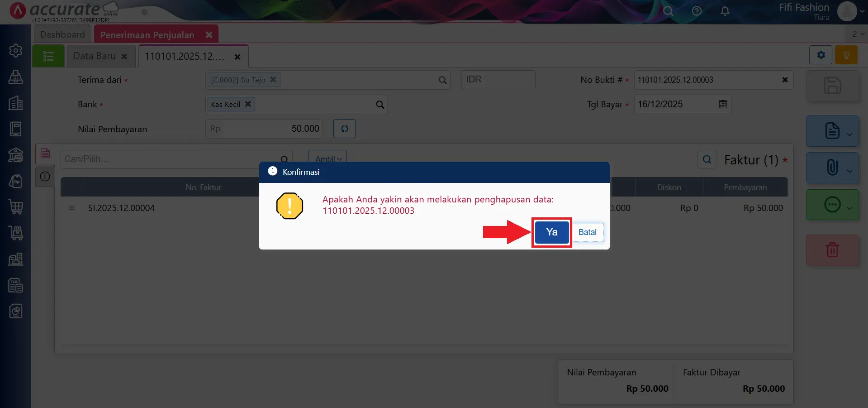868x408 pixels.
Task: Clear the No Bukti field with the X
Action: coord(785,80)
